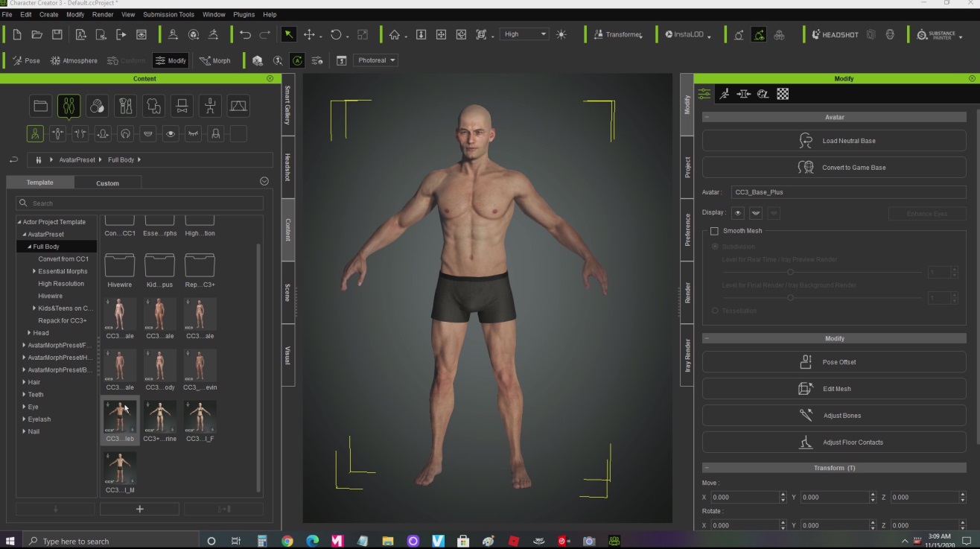Expand the Eyelash tree node
The height and width of the screenshot is (549, 980).
(x=24, y=419)
